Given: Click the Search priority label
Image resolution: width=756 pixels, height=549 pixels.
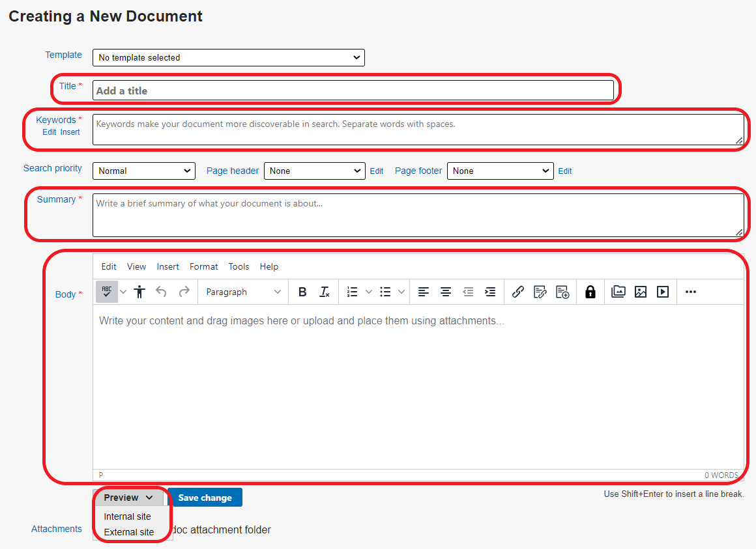Looking at the screenshot, I should pos(53,168).
